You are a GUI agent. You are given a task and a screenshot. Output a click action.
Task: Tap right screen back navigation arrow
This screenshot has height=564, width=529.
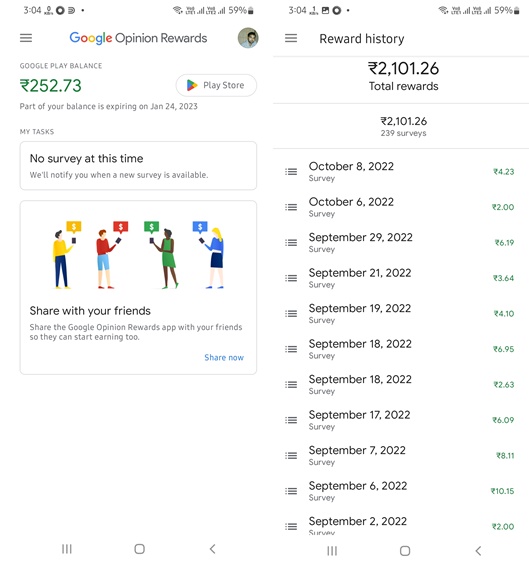coord(478,551)
